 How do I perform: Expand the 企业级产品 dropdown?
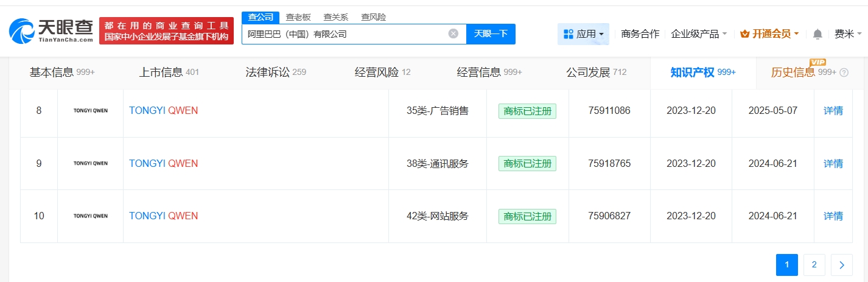coord(698,34)
